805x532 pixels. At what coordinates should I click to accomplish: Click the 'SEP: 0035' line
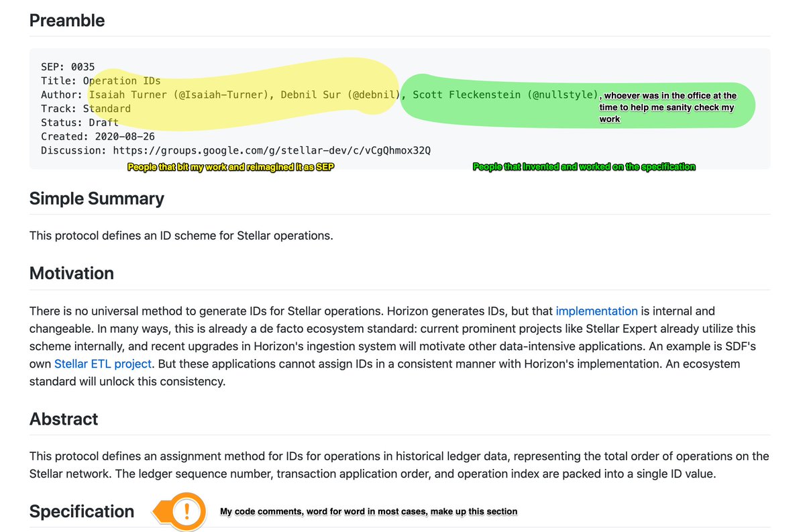(68, 67)
